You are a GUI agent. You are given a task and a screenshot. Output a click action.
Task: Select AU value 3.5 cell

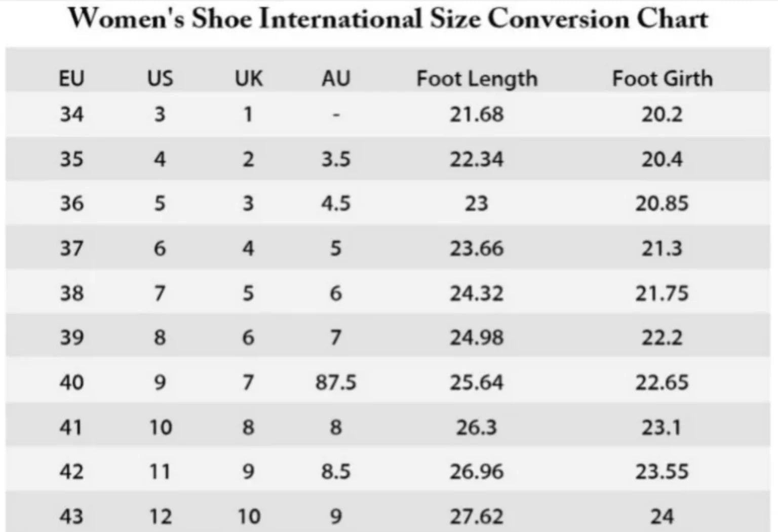tap(336, 160)
